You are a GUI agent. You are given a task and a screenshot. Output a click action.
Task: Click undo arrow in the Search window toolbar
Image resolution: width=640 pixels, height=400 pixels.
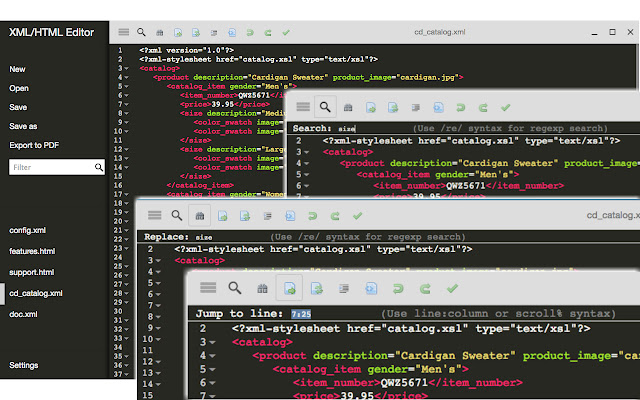click(x=460, y=107)
